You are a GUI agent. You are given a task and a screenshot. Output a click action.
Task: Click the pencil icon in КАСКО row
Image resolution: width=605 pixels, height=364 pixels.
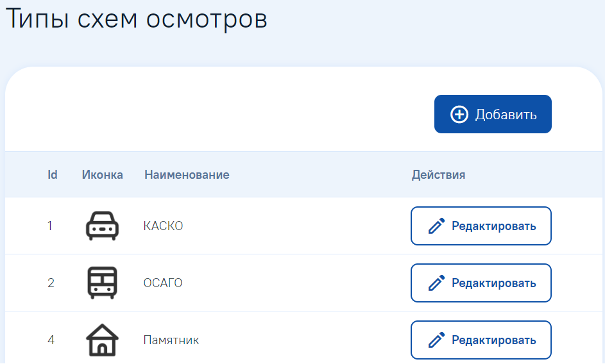point(436,226)
